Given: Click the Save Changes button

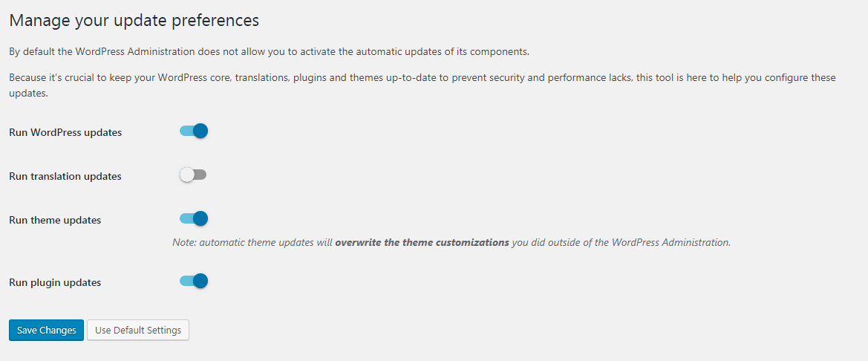Looking at the screenshot, I should click(47, 330).
